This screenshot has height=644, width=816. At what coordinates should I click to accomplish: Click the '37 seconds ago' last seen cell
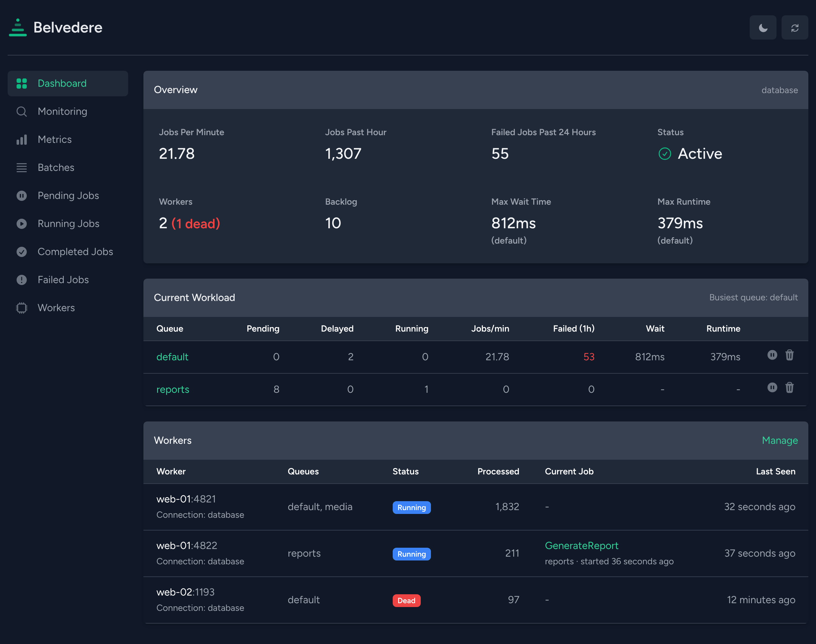[760, 553]
